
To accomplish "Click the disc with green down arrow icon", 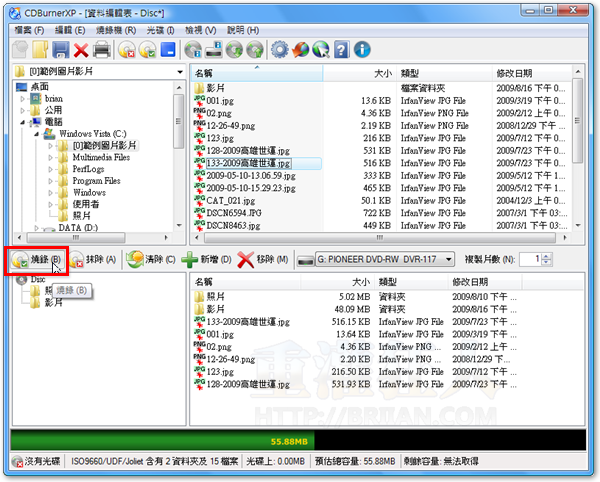I will click(234, 50).
